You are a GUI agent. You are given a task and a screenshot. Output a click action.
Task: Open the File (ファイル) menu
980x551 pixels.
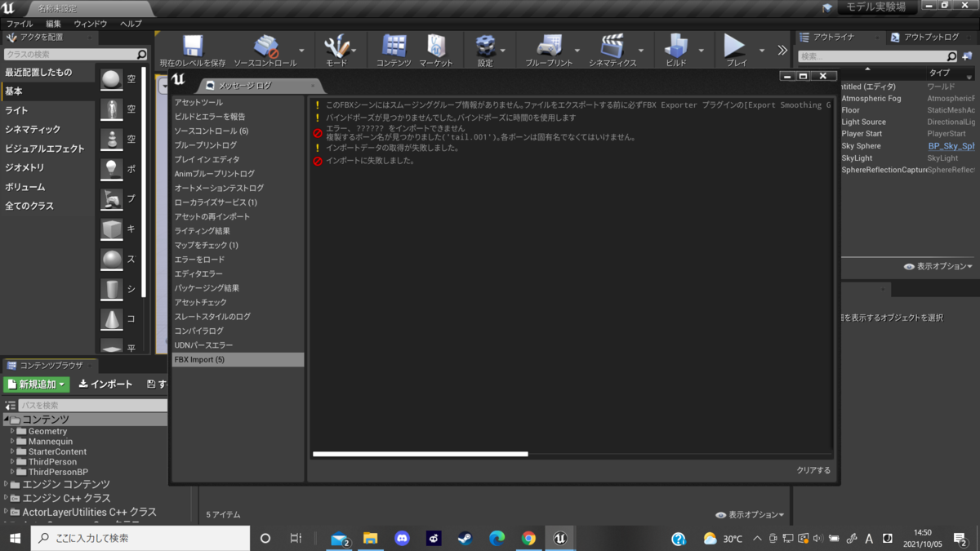click(20, 24)
